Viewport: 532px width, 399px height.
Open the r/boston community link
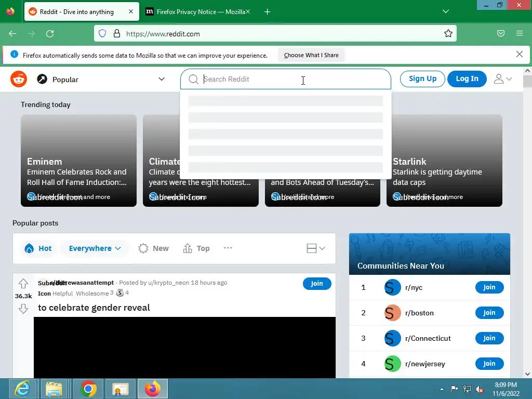point(419,313)
